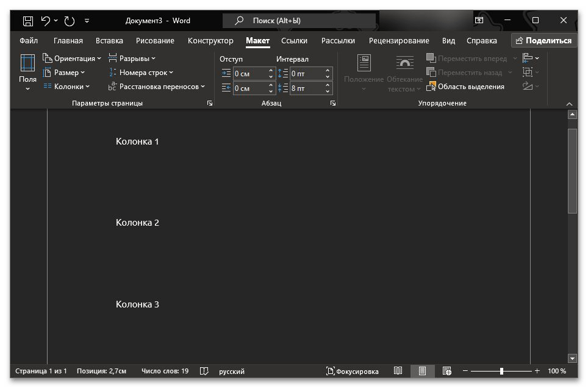Image resolution: width=588 pixels, height=388 pixels.
Task: Click the Undo arrow icon
Action: pyautogui.click(x=46, y=21)
